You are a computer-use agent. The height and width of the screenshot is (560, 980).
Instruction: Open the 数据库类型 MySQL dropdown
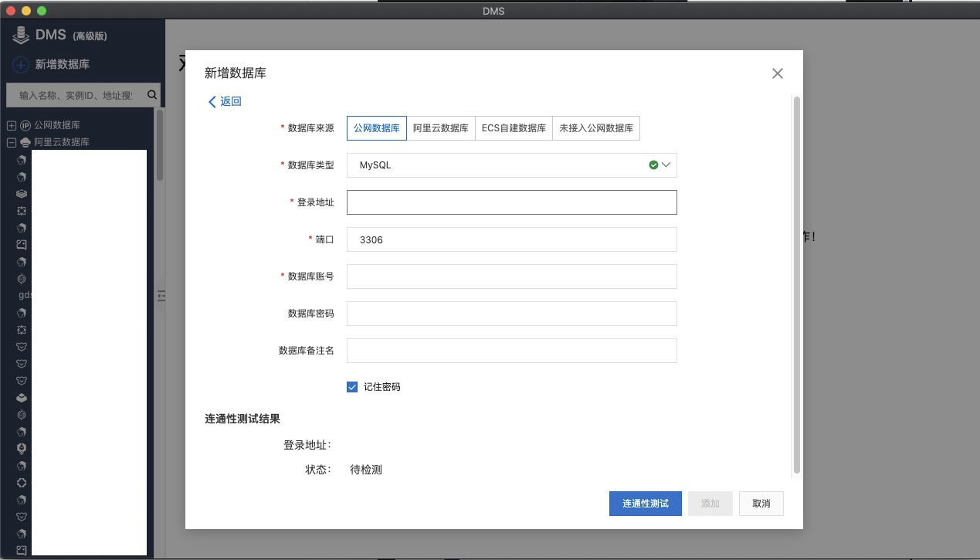pos(512,165)
